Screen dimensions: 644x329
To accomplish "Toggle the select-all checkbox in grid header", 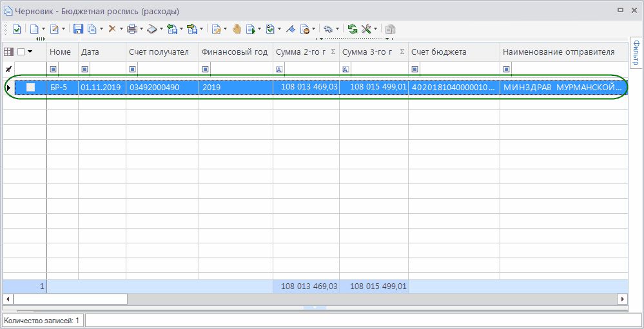I will click(21, 52).
